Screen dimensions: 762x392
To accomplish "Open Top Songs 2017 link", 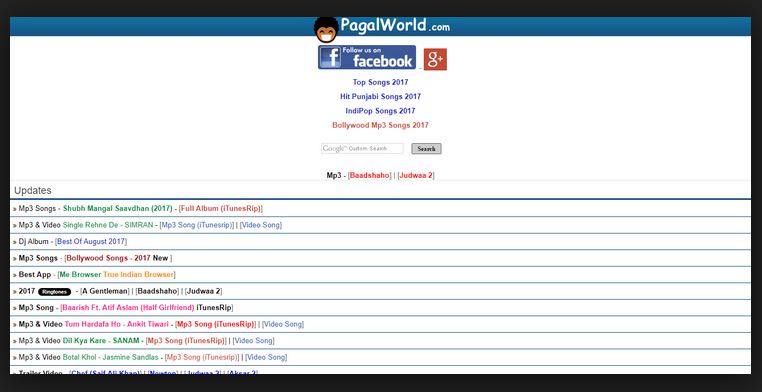I will pos(381,82).
